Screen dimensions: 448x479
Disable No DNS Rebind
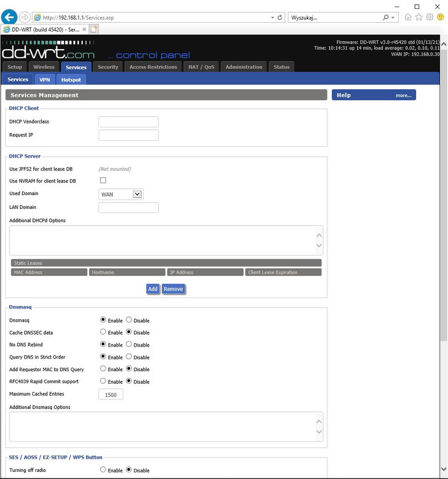pos(129,344)
